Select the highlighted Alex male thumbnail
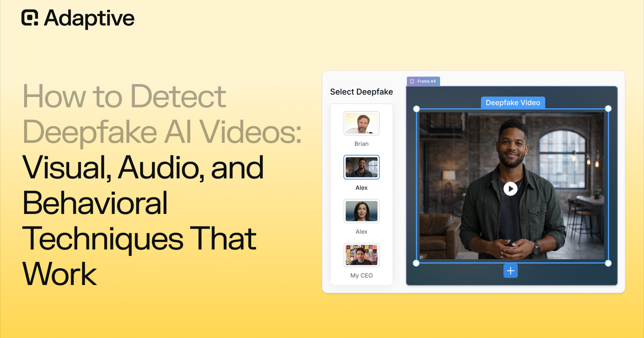The image size is (644, 338). coord(362,167)
